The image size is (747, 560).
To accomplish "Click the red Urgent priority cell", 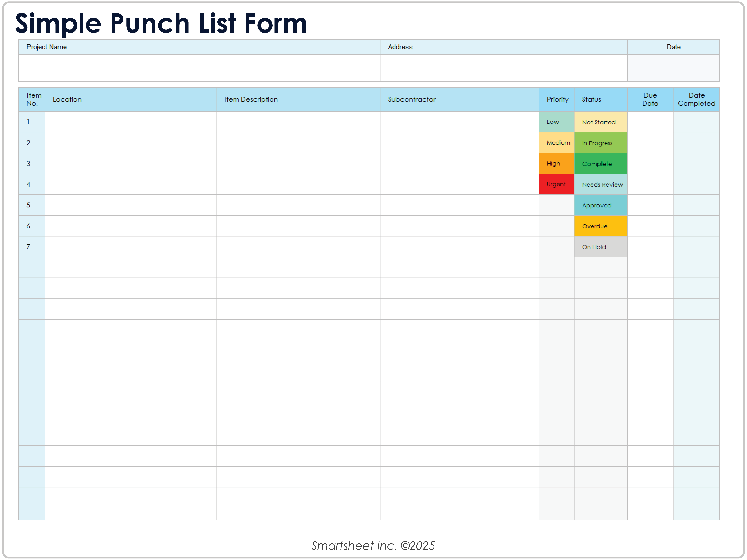I will (556, 184).
